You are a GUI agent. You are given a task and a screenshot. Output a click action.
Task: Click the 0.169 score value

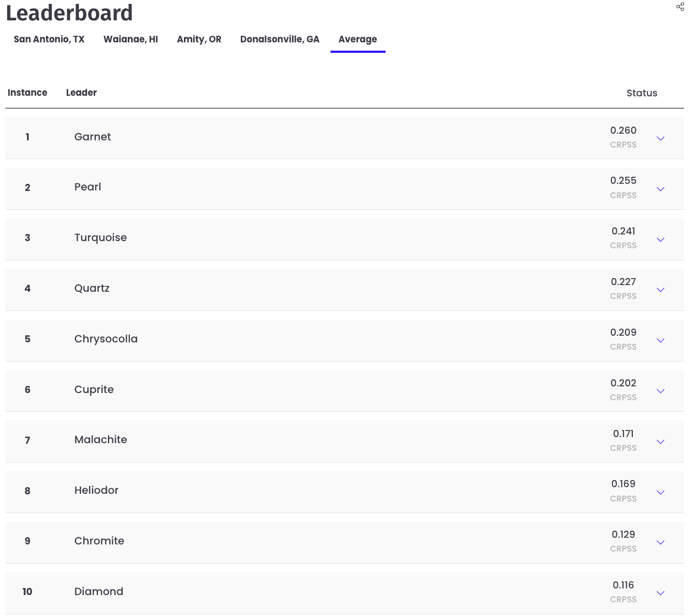click(623, 484)
